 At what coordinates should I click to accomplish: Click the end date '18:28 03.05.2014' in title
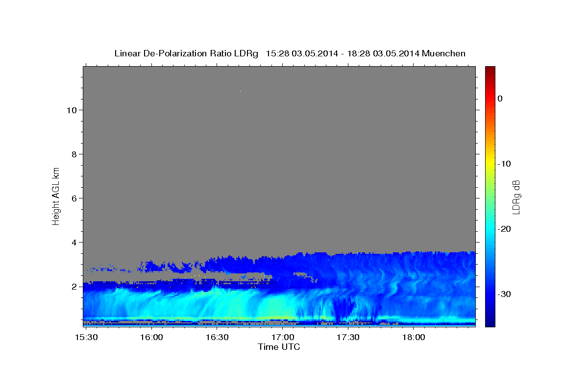pyautogui.click(x=384, y=53)
